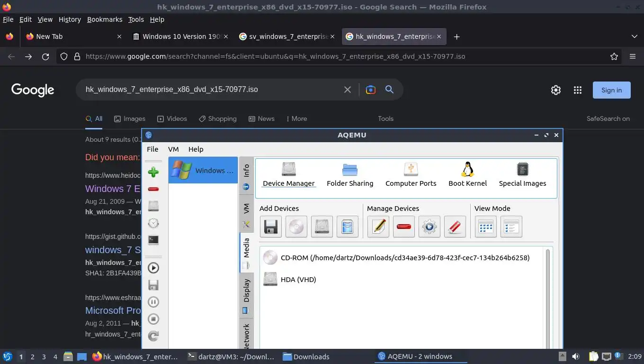Open Firefox History menu
This screenshot has width=644, height=364.
click(70, 19)
